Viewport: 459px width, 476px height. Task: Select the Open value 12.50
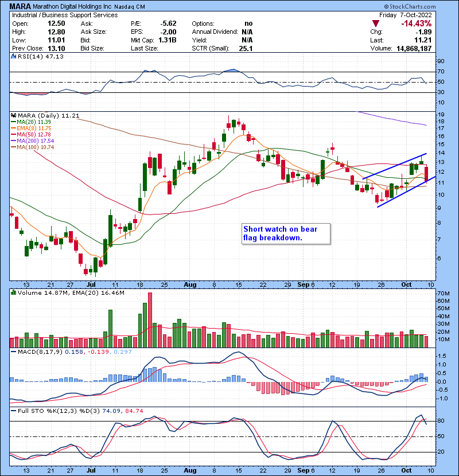(x=56, y=24)
